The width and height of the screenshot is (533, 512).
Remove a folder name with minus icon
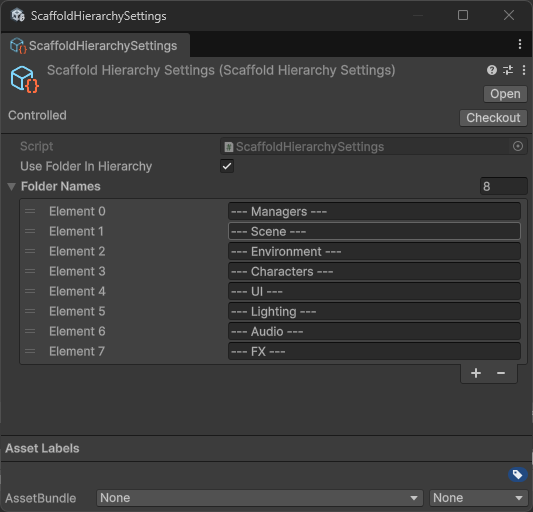501,373
